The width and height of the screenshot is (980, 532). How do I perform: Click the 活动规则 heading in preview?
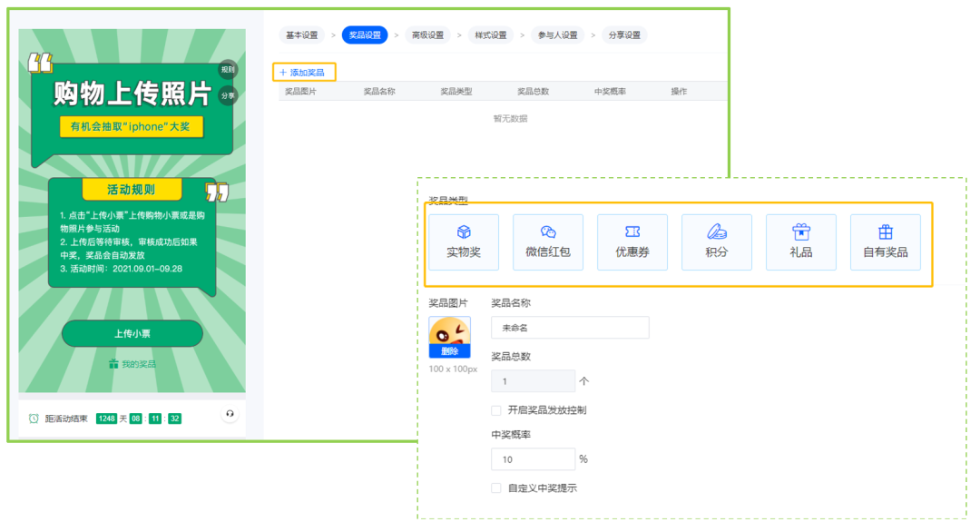pyautogui.click(x=132, y=190)
